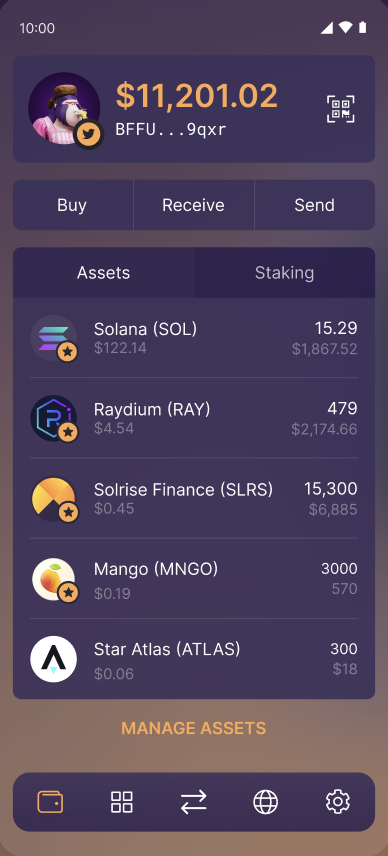Toggle favorite star on Solrise Finance

68,513
